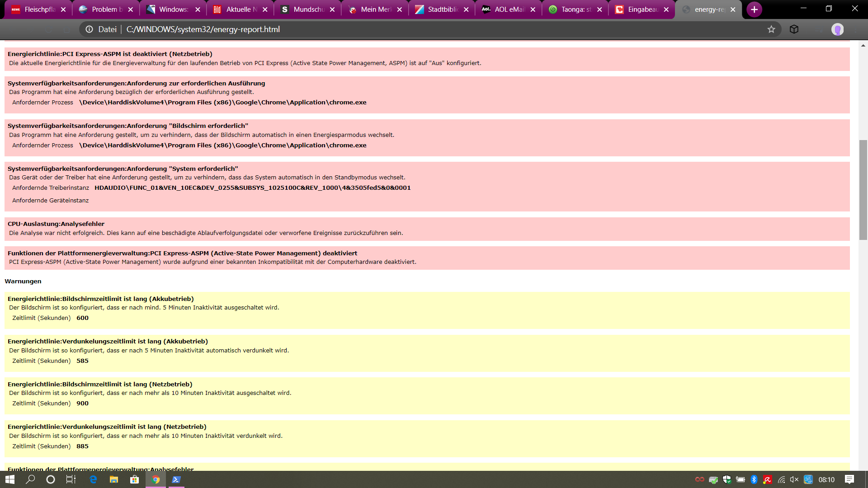The image size is (868, 488).
Task: Open Windows Security shield tray icon
Action: [x=726, y=479]
